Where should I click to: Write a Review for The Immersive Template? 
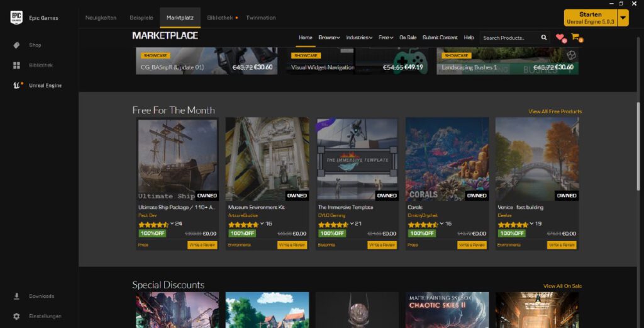(382, 245)
